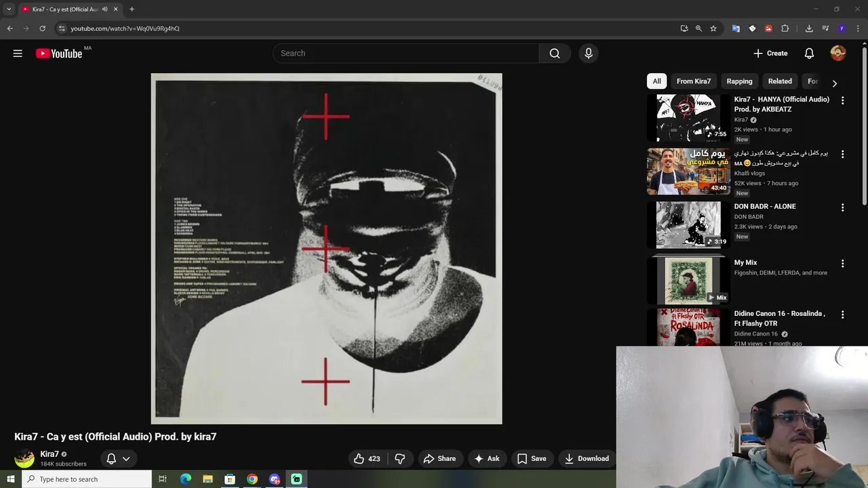Viewport: 868px width, 488px height.
Task: Start voice search with microphone icon
Action: coord(588,54)
